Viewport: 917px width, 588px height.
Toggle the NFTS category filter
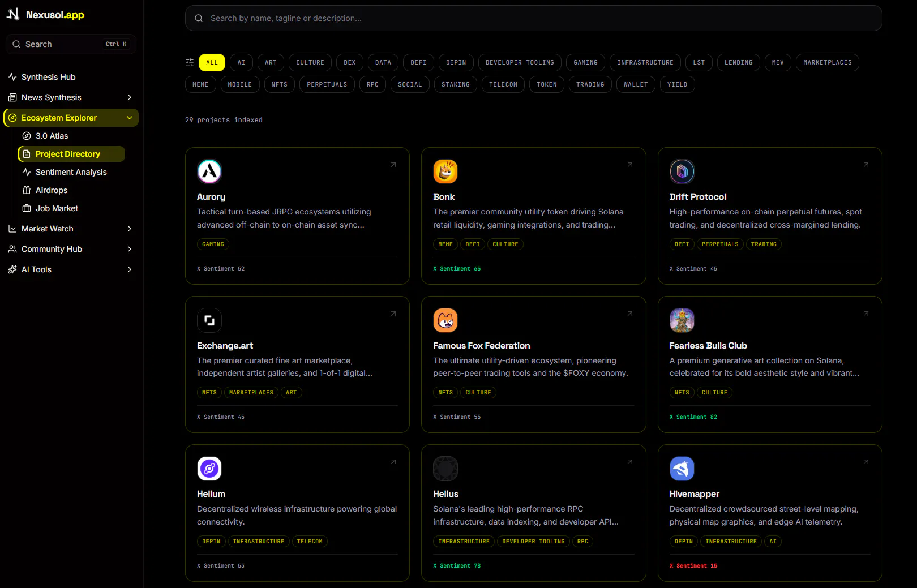pos(280,84)
